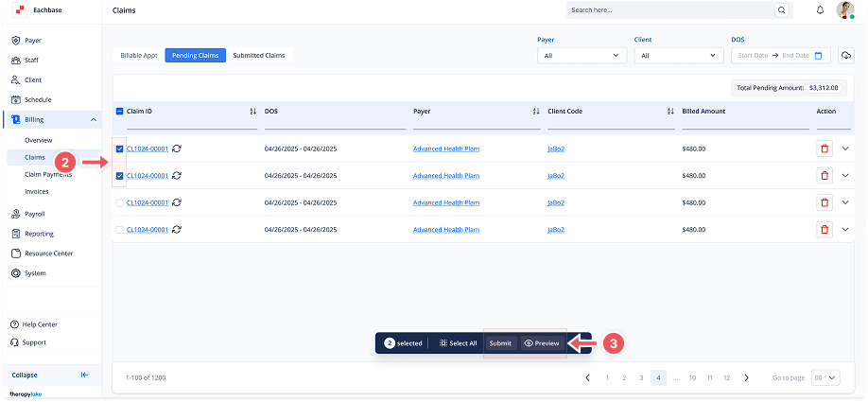Open the Payer filter dropdown
This screenshot has height=402, width=868.
click(x=582, y=56)
